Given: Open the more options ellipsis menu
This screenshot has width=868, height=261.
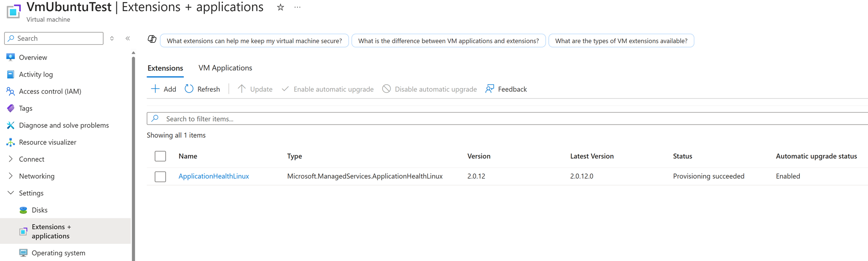Looking at the screenshot, I should click(298, 7).
